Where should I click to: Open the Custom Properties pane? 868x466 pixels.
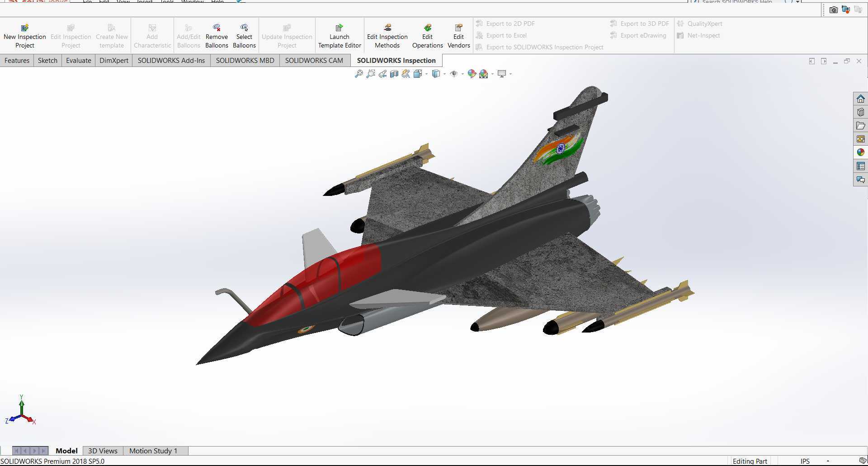pyautogui.click(x=860, y=166)
